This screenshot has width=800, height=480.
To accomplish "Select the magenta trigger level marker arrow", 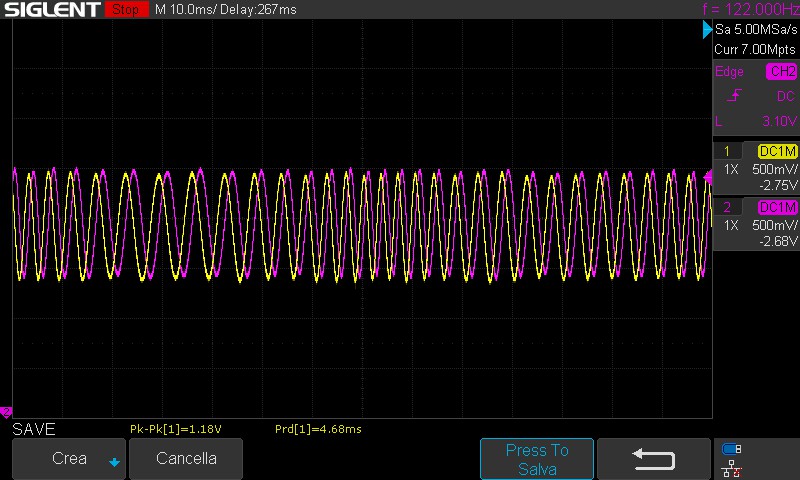I will 708,177.
